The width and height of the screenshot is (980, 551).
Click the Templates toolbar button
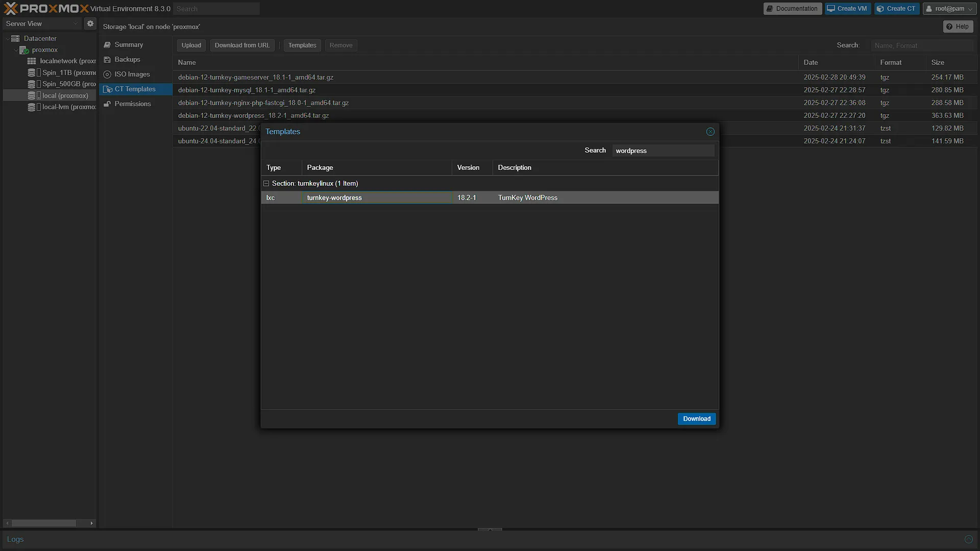tap(302, 45)
